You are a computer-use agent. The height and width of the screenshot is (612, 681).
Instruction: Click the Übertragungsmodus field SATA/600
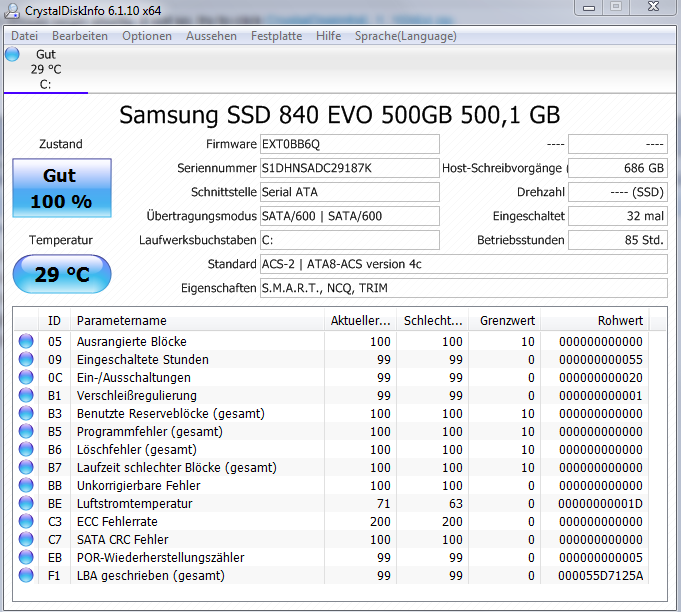tap(350, 216)
